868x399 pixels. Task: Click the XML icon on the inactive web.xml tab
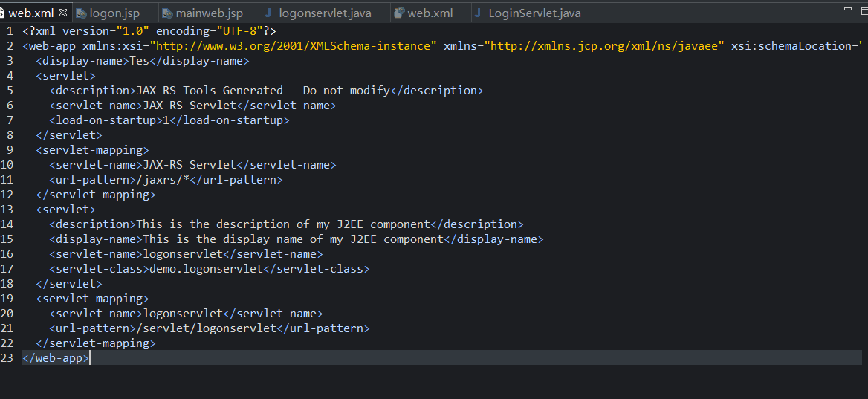[x=399, y=13]
